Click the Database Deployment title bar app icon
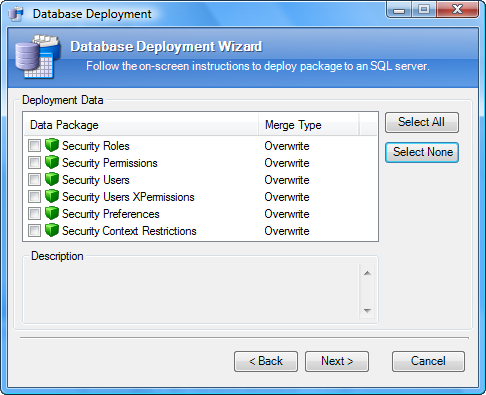The height and width of the screenshot is (395, 486). pyautogui.click(x=16, y=14)
